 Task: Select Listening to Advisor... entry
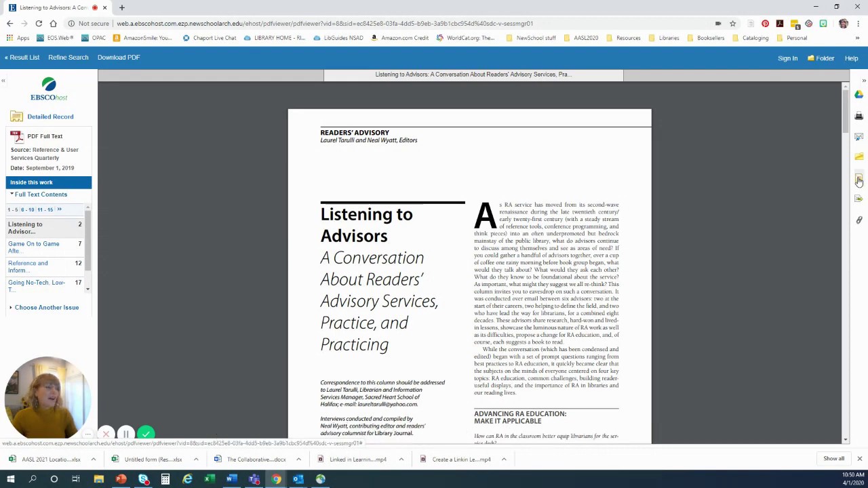point(25,228)
